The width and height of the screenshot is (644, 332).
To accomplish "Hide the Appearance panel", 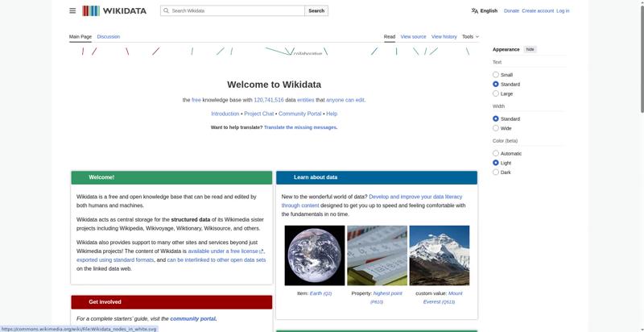I will 530,49.
